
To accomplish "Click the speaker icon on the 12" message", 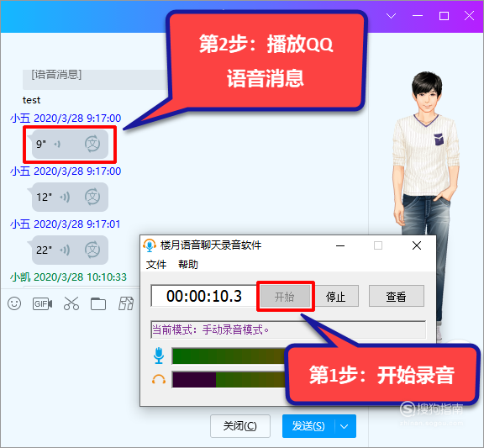I will pos(65,197).
